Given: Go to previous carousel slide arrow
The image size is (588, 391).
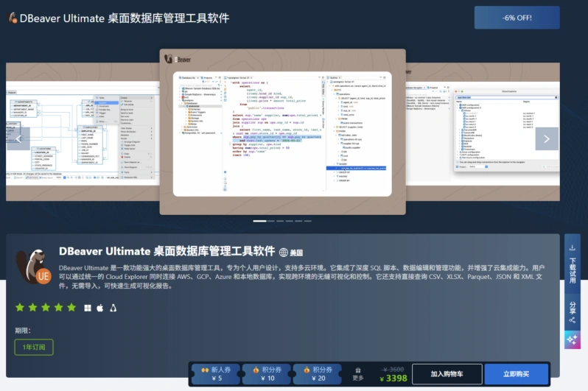Looking at the screenshot, I should [18, 138].
